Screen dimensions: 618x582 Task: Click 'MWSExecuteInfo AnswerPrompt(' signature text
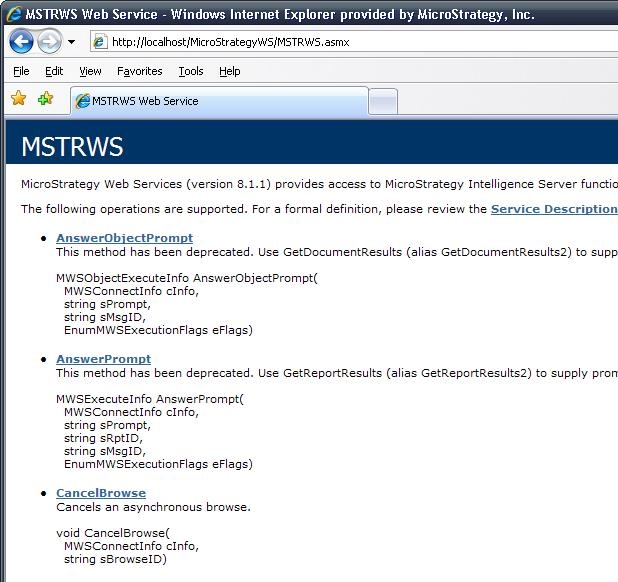[x=150, y=399]
